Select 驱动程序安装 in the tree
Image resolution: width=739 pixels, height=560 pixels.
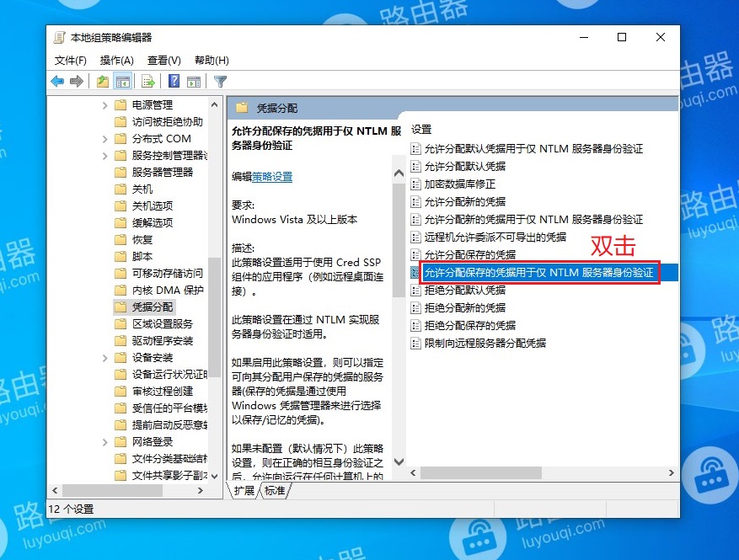click(163, 341)
